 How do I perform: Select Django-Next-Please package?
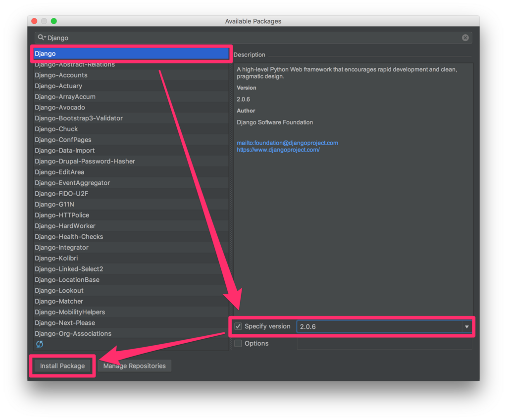131,322
